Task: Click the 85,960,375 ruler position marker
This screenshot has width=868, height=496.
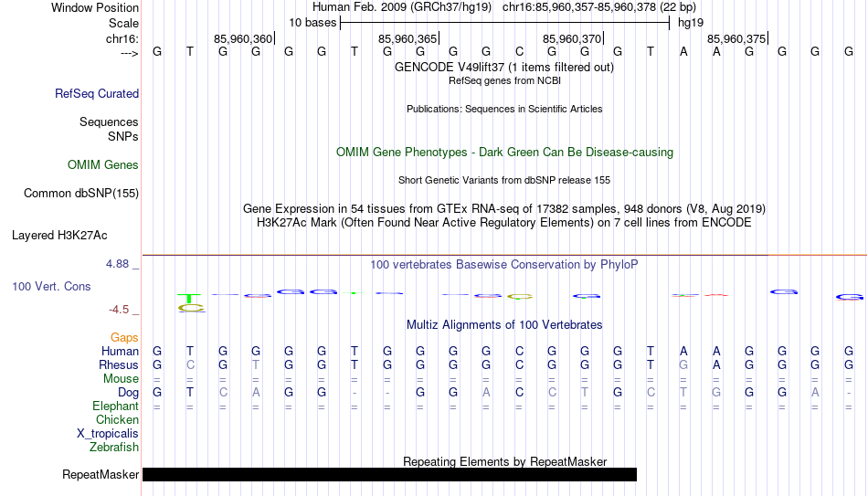Action: [737, 38]
